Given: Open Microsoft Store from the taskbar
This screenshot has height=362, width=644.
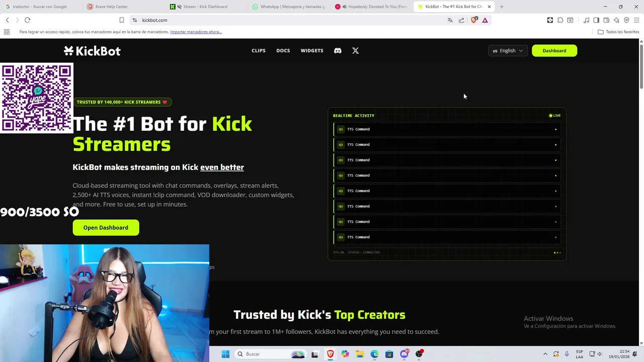Looking at the screenshot, I should tap(389, 354).
